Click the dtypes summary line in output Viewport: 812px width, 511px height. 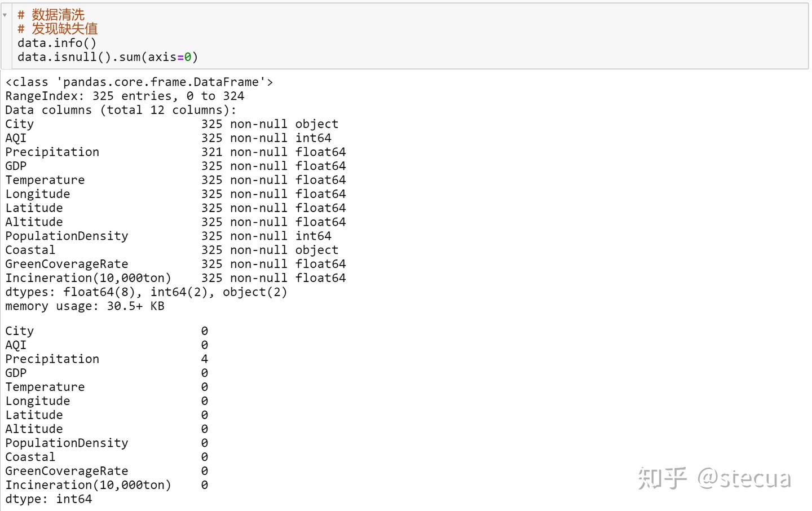pyautogui.click(x=146, y=292)
